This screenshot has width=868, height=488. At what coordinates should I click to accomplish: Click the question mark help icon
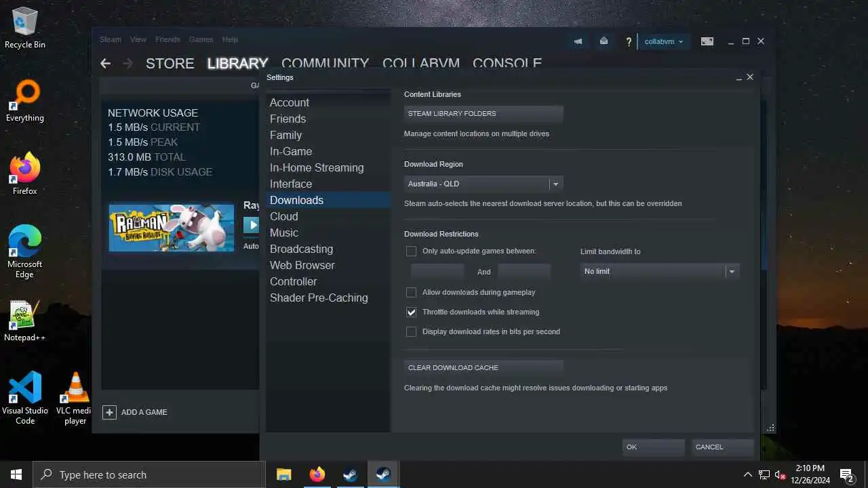[629, 42]
